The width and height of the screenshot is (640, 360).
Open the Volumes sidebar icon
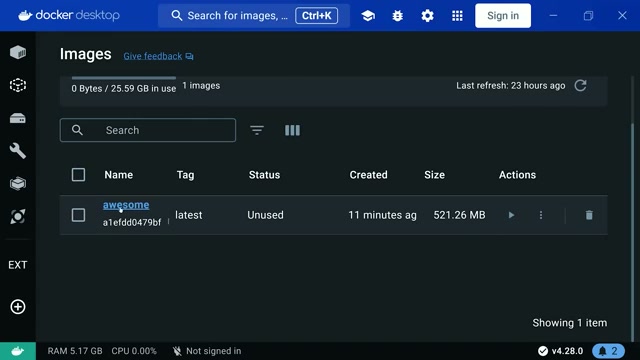click(18, 118)
